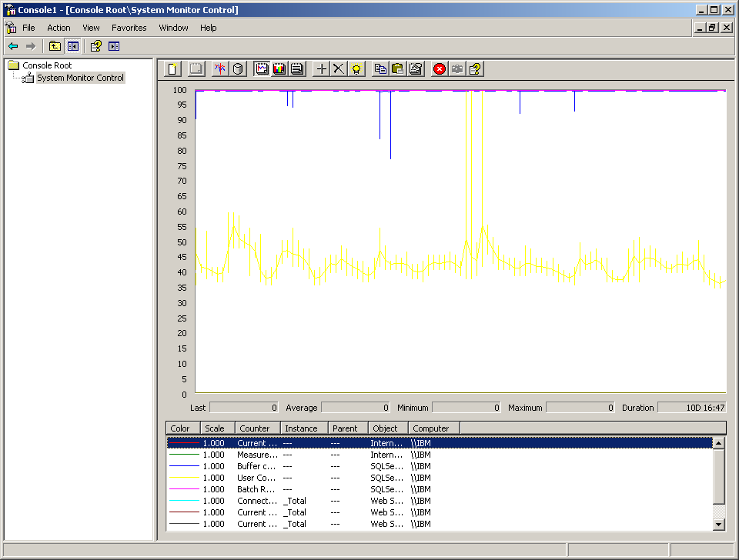Click the counter list scroll up arrow
The height and width of the screenshot is (560, 739).
[719, 443]
